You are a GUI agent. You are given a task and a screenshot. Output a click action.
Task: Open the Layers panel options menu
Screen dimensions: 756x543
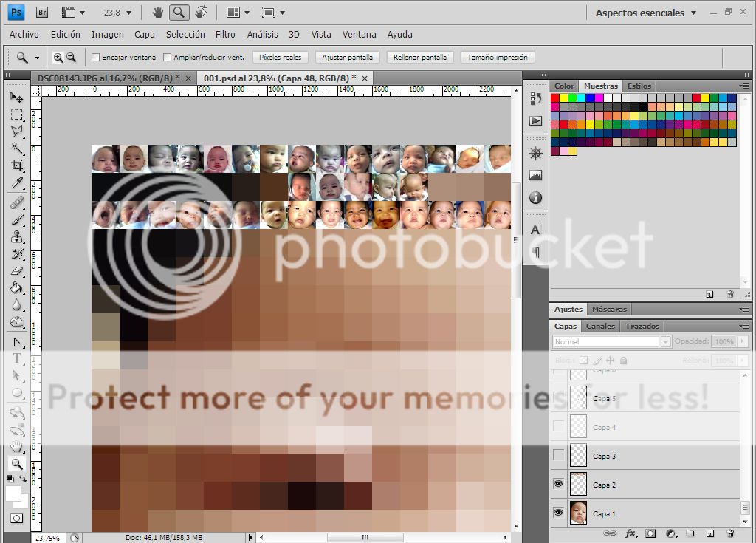click(x=745, y=327)
